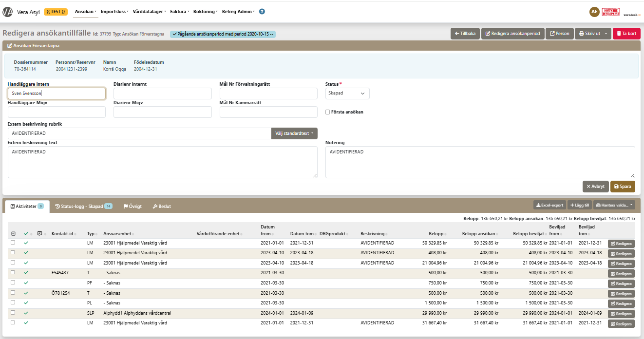Click the Handläggare intern input field
This screenshot has width=644, height=339.
[x=57, y=94]
